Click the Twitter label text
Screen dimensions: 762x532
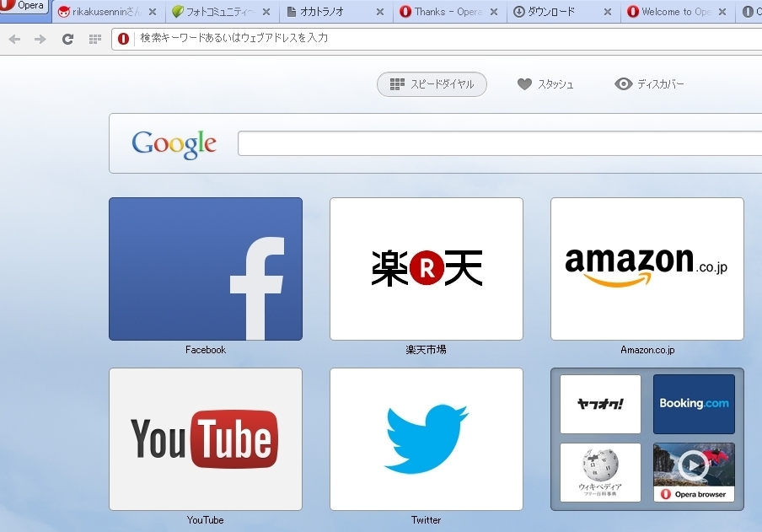pyautogui.click(x=427, y=520)
